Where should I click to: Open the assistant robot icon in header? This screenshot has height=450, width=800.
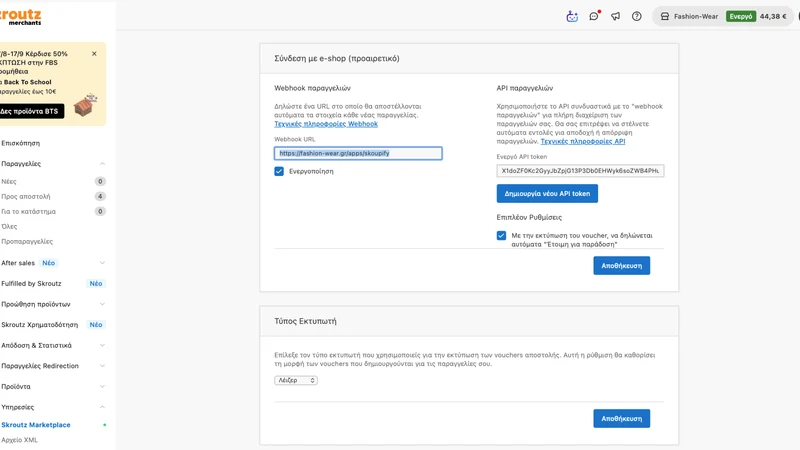click(x=572, y=16)
